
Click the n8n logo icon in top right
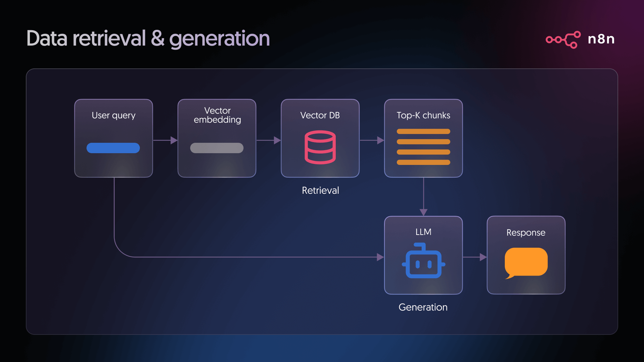pyautogui.click(x=563, y=39)
